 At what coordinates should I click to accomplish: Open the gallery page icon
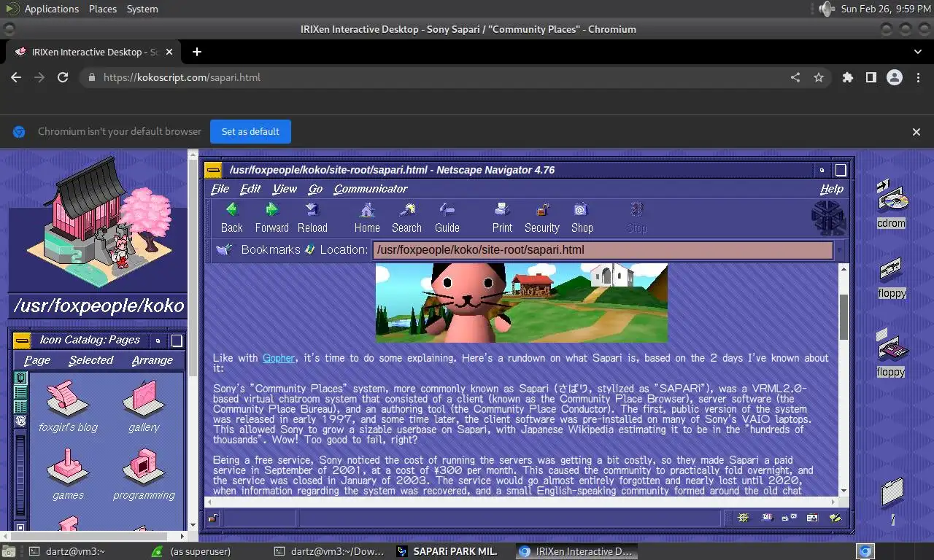coord(144,399)
